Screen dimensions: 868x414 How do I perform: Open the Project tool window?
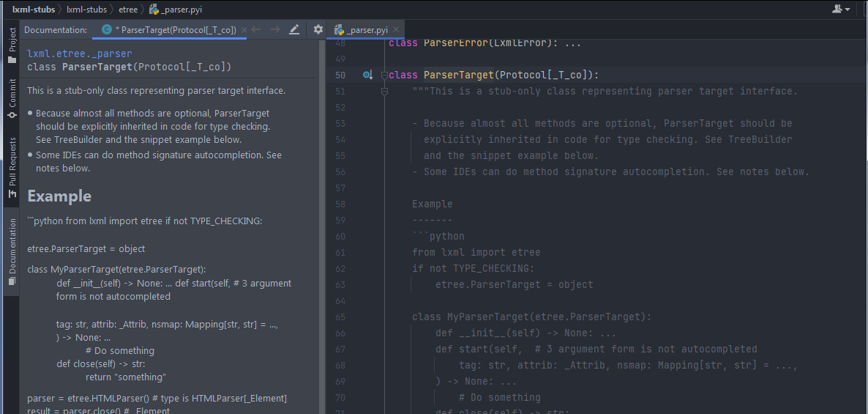pos(12,45)
